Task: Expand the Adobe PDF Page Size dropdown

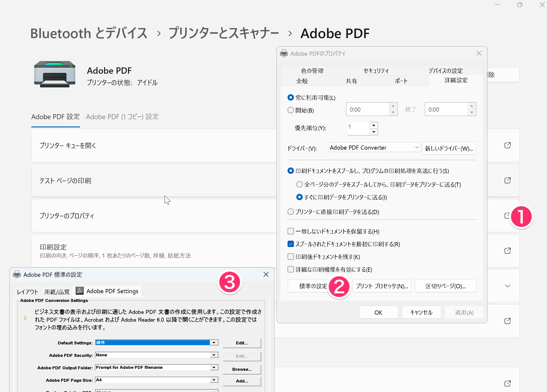Action: point(214,380)
